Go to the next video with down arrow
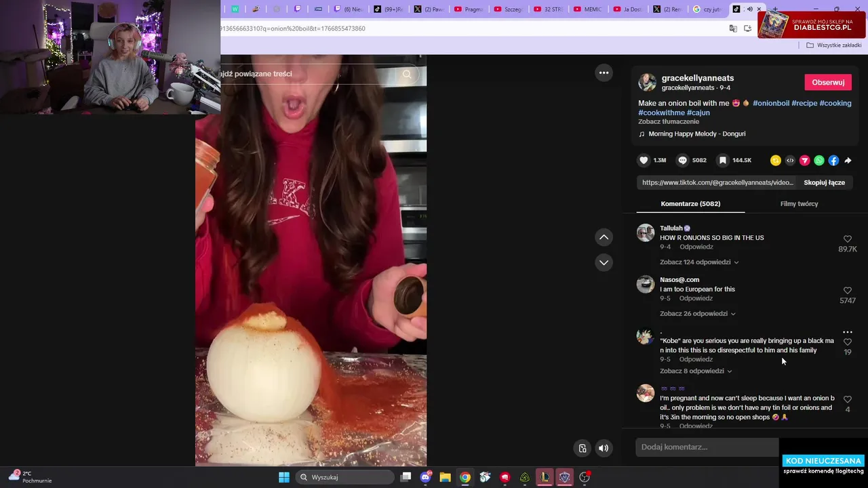The width and height of the screenshot is (868, 488). [x=604, y=262]
